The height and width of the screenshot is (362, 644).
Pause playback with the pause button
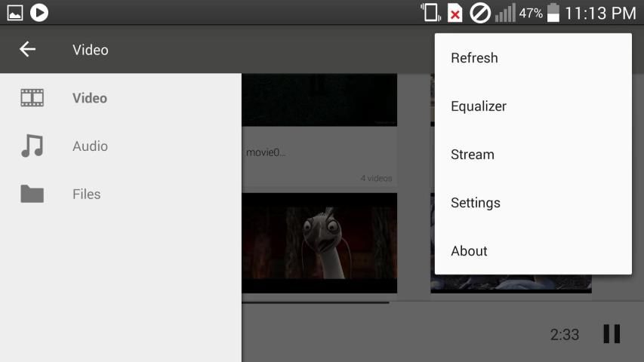(612, 334)
